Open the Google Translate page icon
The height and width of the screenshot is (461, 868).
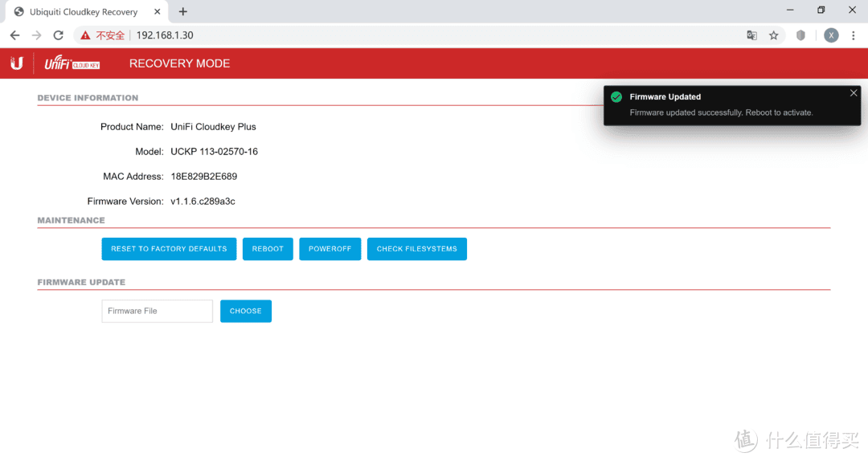pyautogui.click(x=751, y=35)
